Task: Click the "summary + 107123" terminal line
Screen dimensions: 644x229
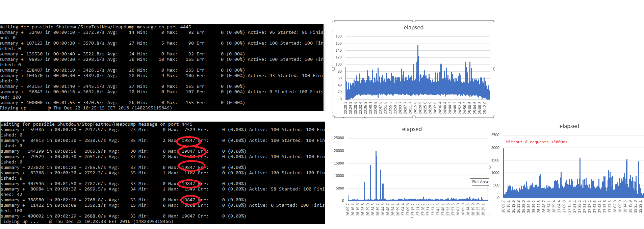Action: point(162,43)
